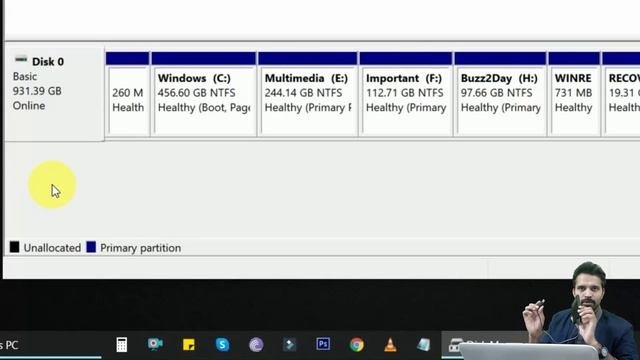Click the Unallocated legend label
This screenshot has width=640, height=360.
(52, 248)
